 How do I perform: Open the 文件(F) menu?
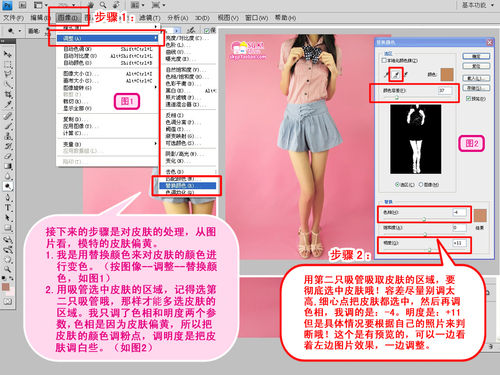13,18
